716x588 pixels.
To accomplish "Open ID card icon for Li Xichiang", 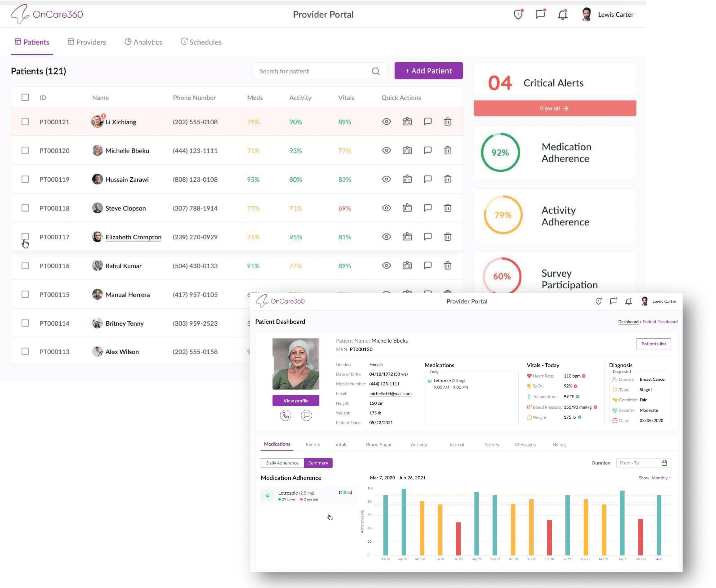I will click(x=407, y=122).
